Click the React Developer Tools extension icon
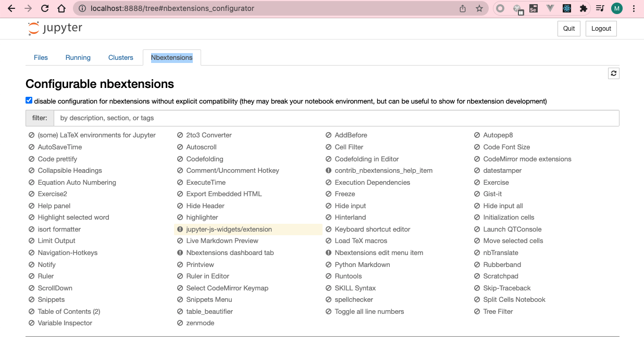The height and width of the screenshot is (344, 644). click(x=566, y=9)
